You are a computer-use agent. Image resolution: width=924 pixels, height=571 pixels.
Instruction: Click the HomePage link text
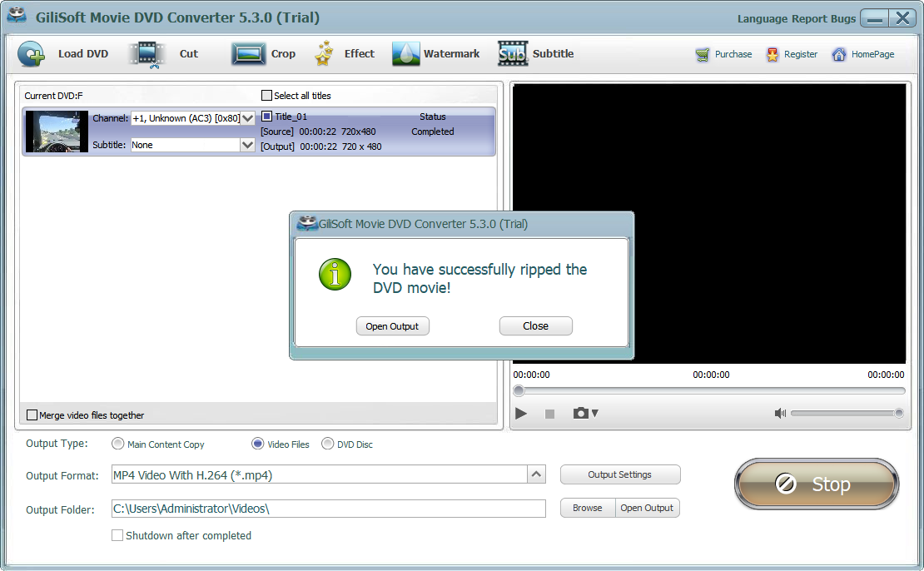pos(872,54)
